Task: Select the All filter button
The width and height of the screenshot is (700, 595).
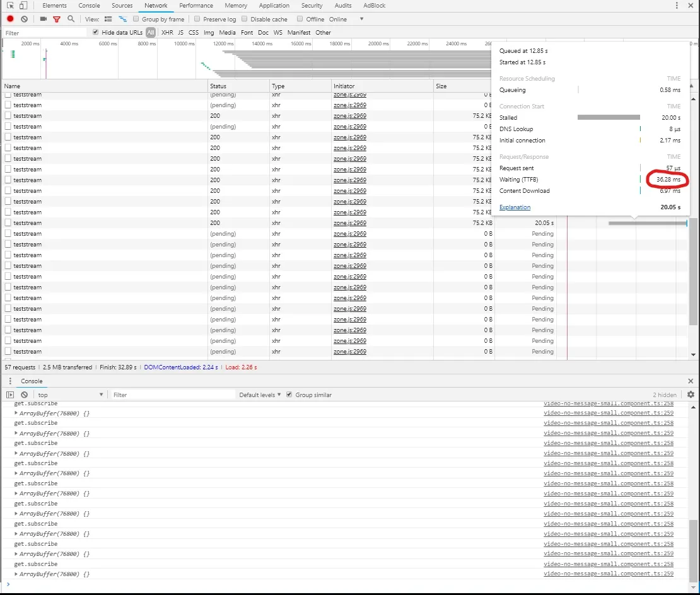Action: (x=151, y=33)
